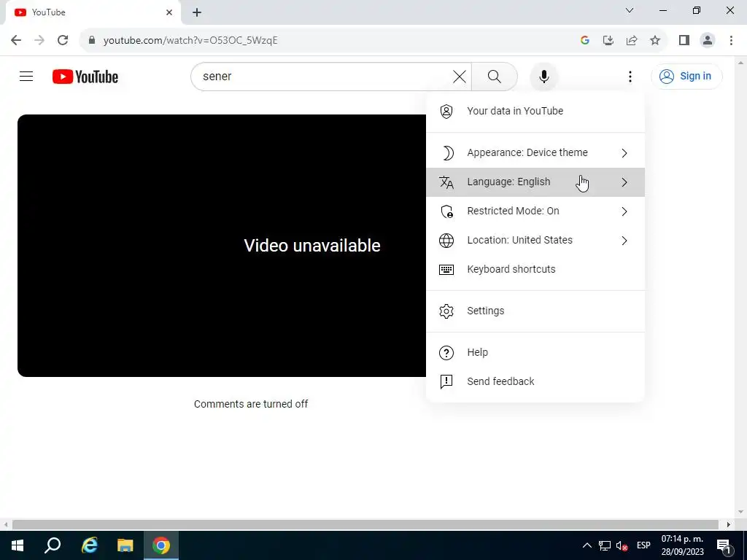This screenshot has width=747, height=560.
Task: Expand the Restricted Mode row chevron
Action: click(624, 211)
